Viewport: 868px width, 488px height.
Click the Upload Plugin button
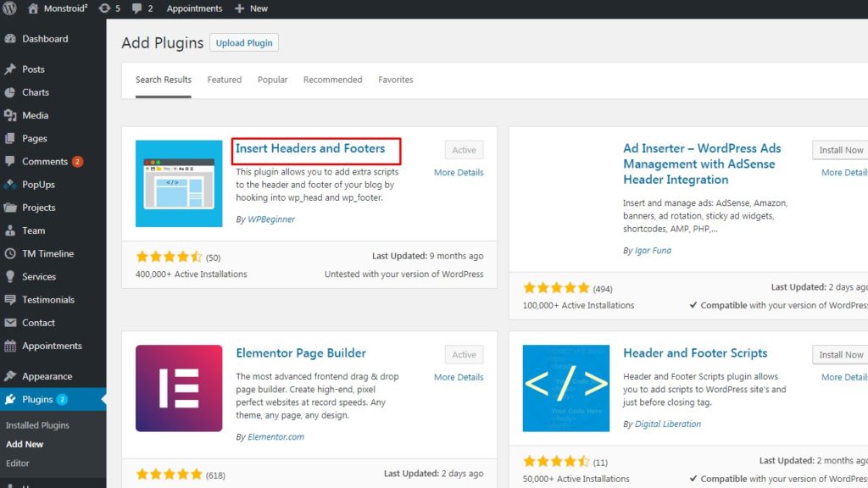point(244,42)
